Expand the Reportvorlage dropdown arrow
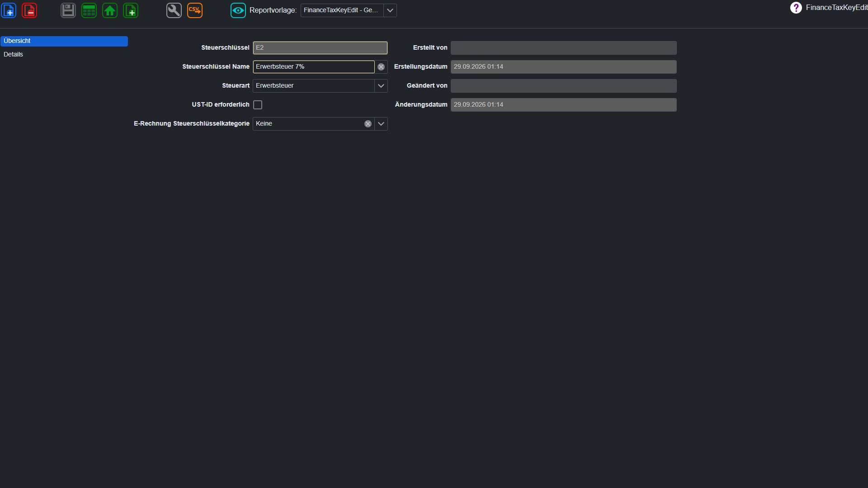This screenshot has width=868, height=488. click(x=390, y=10)
